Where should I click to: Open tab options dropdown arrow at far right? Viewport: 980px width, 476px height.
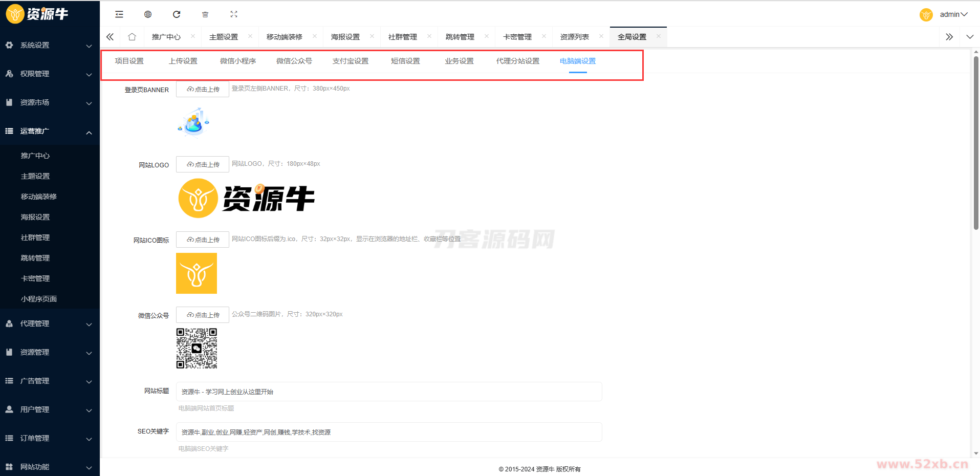click(970, 37)
